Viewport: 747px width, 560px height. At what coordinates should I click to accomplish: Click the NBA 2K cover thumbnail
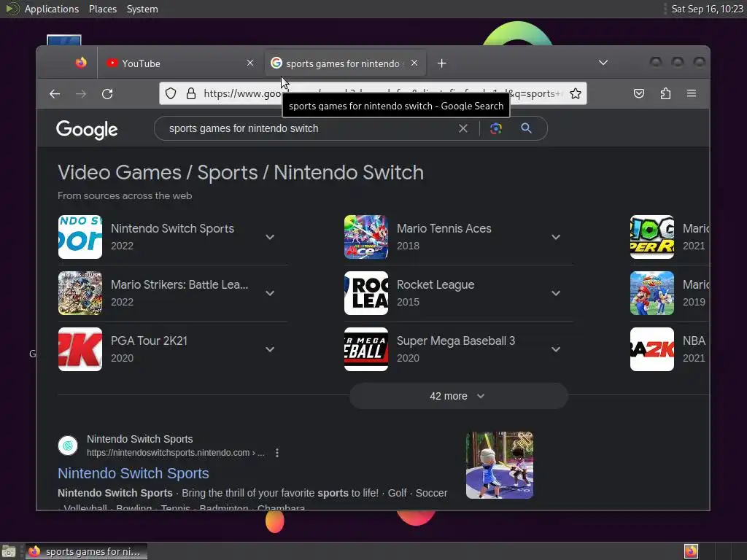click(x=651, y=349)
